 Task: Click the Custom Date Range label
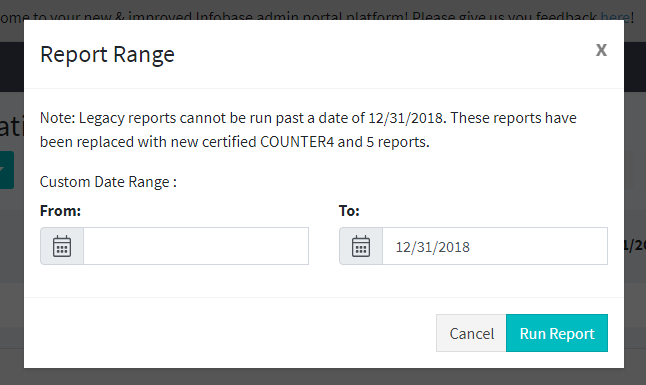click(x=108, y=182)
